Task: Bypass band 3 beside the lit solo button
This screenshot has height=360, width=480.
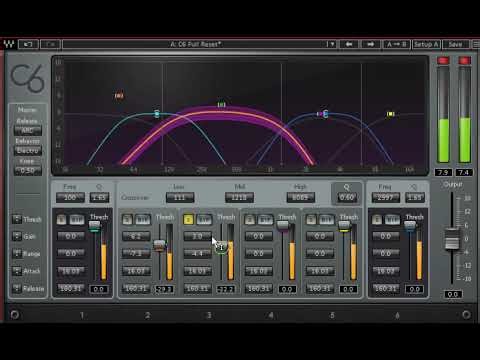Action: click(x=204, y=220)
